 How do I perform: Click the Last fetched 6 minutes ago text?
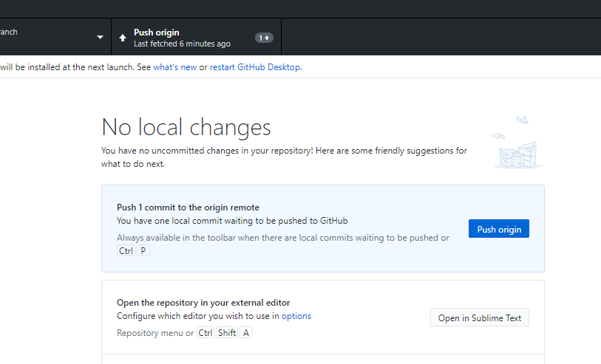(x=182, y=44)
